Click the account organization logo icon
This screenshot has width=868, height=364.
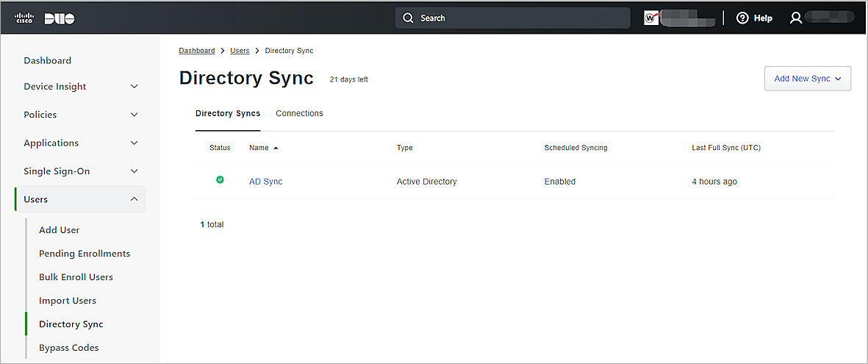pos(651,18)
